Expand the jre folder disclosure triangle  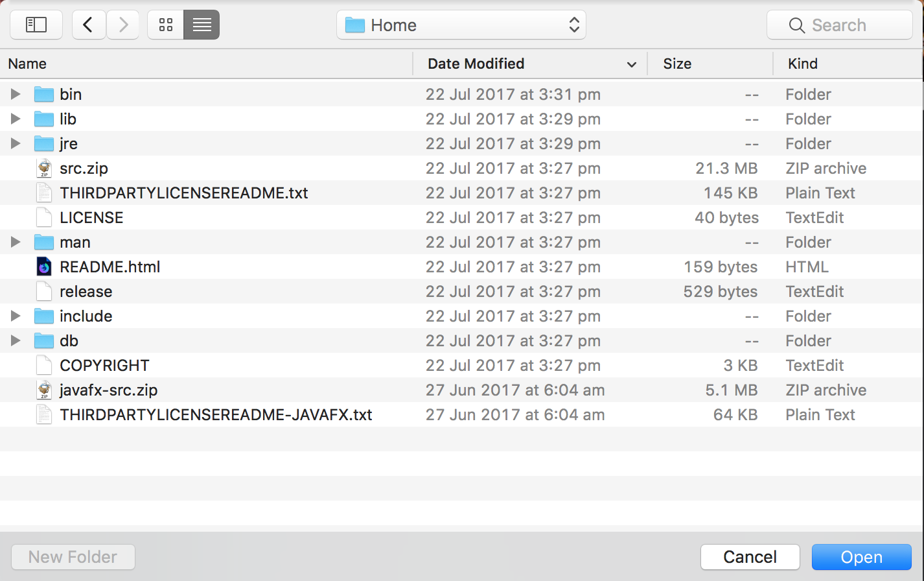point(16,144)
